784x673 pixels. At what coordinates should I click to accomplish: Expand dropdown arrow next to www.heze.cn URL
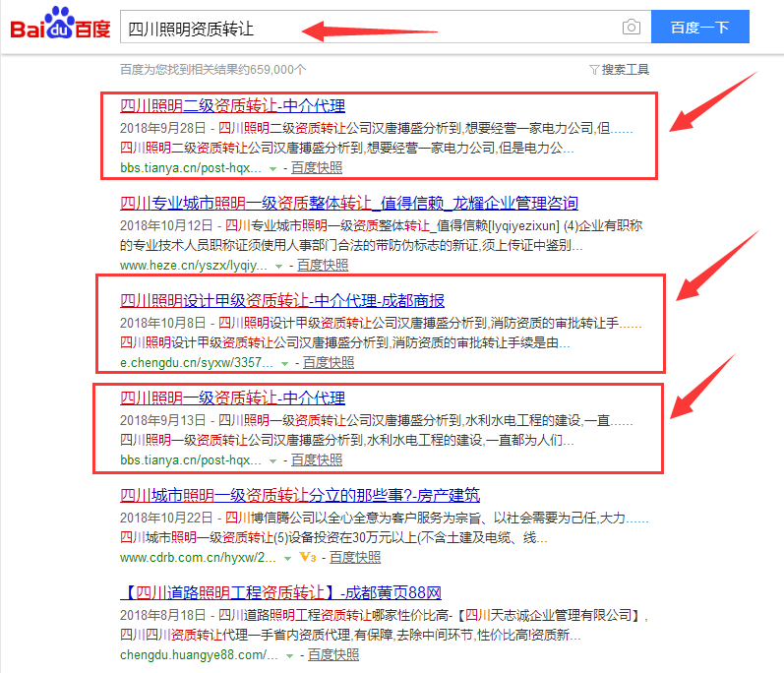(x=278, y=266)
